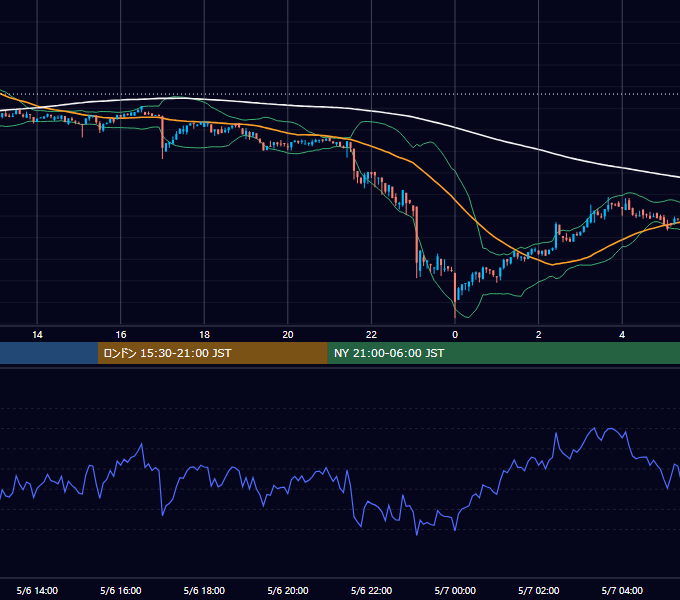Image resolution: width=680 pixels, height=600 pixels.
Task: Click the '18' hour label on the upper axis
Action: (204, 335)
